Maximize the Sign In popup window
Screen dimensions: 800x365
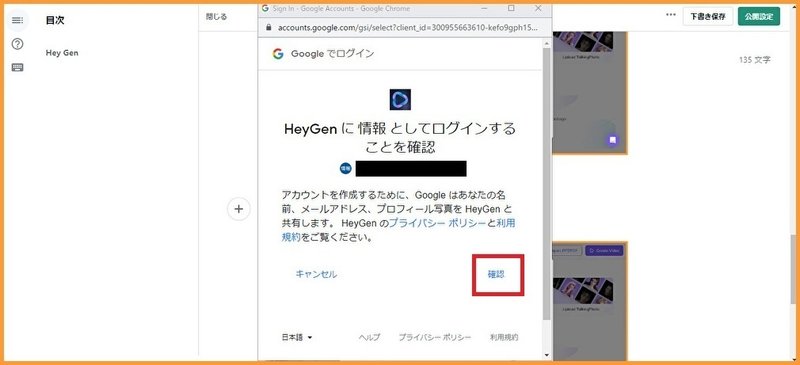(511, 8)
